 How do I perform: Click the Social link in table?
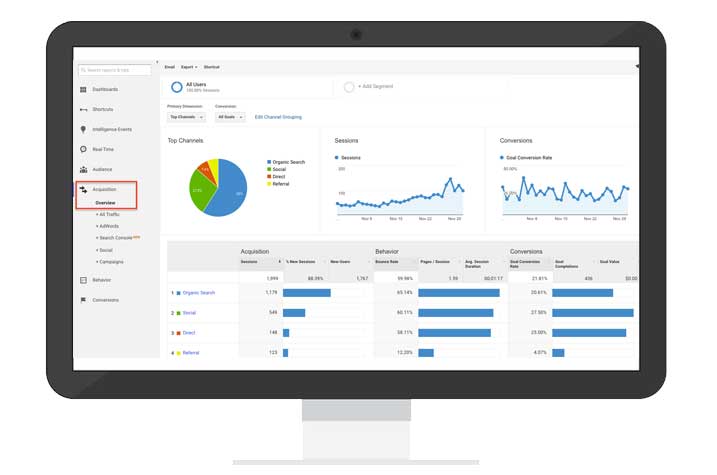[x=189, y=313]
